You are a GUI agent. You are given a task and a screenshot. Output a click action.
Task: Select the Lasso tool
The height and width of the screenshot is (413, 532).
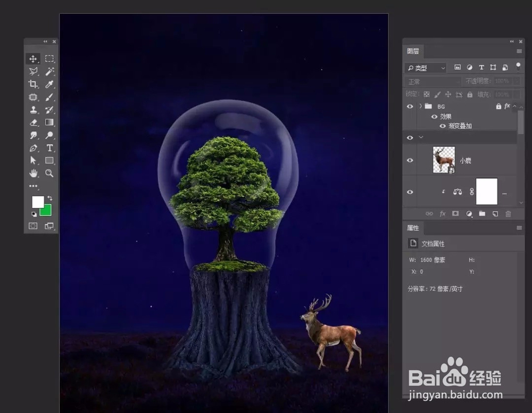32,71
